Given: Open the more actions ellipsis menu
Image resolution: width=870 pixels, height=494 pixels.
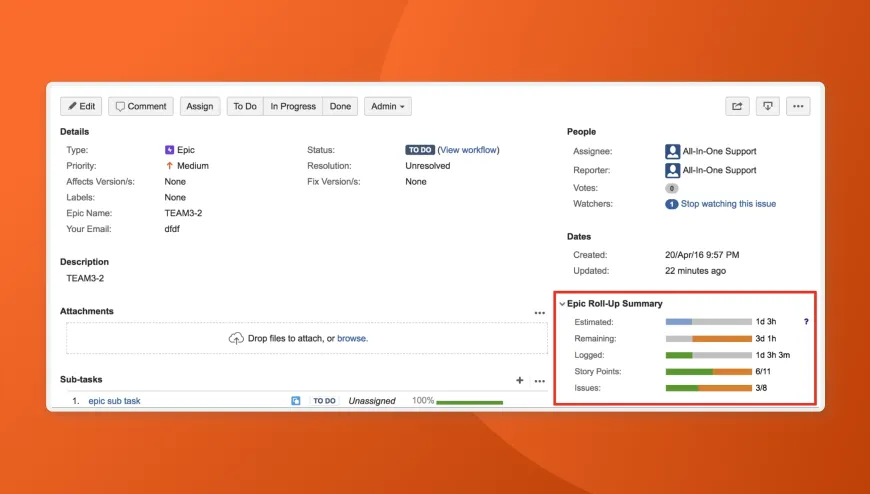Looking at the screenshot, I should tap(798, 106).
